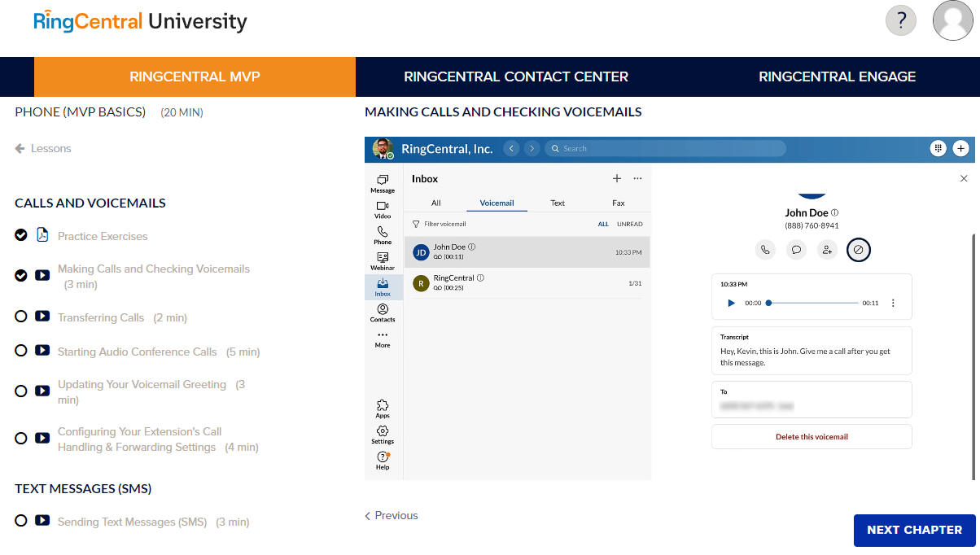Click the PDF icon for Practice Exercises
Viewport: 980px width, 555px height.
pos(42,235)
